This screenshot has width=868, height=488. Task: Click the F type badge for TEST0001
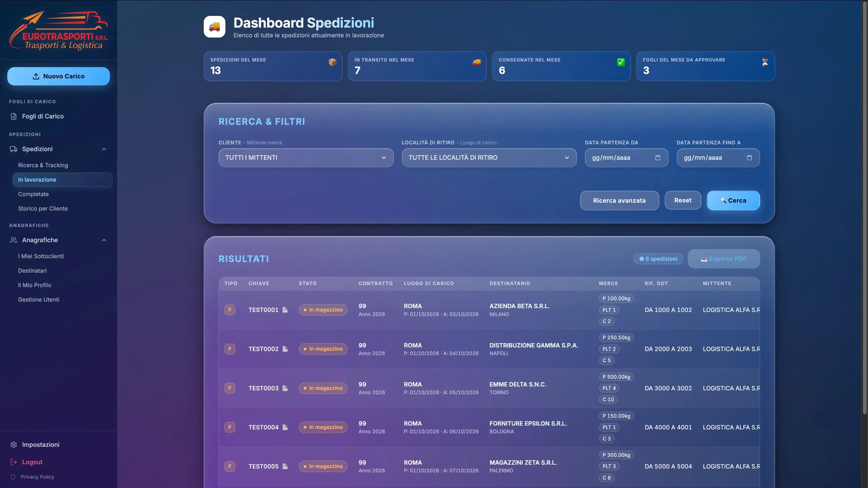(230, 310)
